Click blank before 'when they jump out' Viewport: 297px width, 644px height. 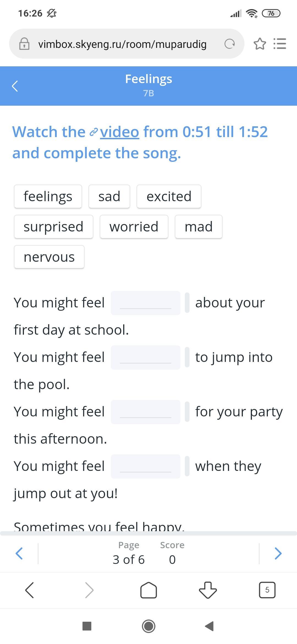pyautogui.click(x=145, y=466)
